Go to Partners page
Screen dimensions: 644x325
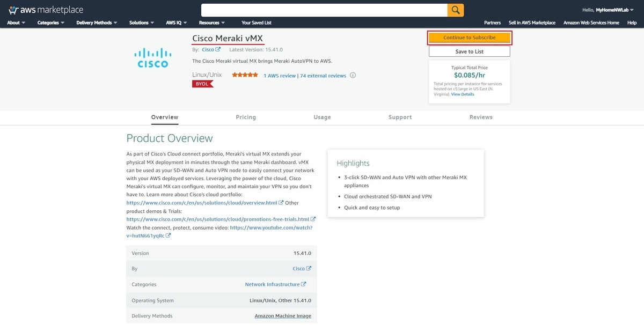492,23
